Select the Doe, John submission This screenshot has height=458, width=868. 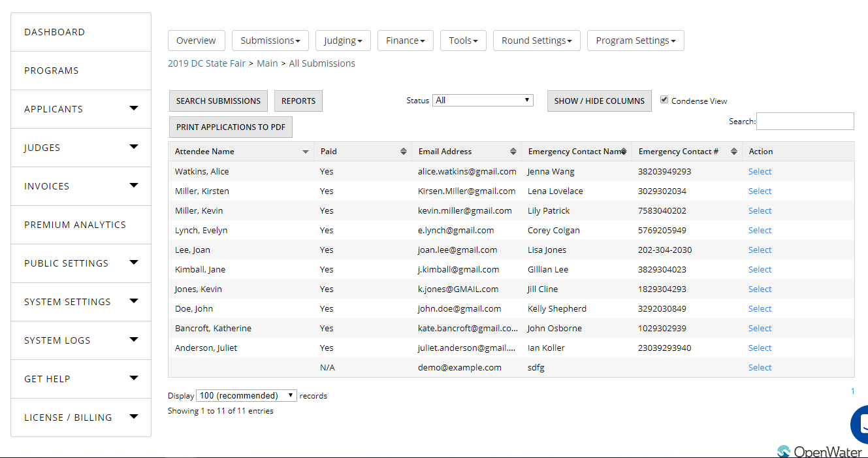tap(760, 308)
